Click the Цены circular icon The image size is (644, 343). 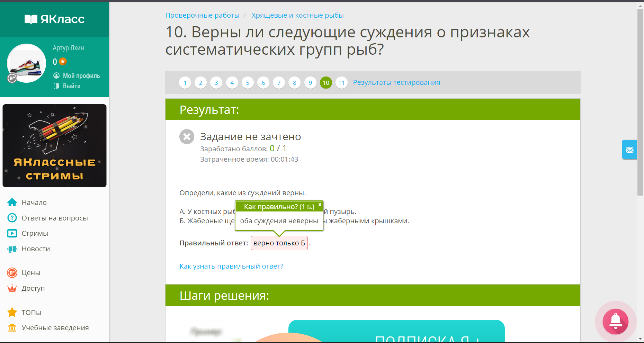click(x=12, y=273)
